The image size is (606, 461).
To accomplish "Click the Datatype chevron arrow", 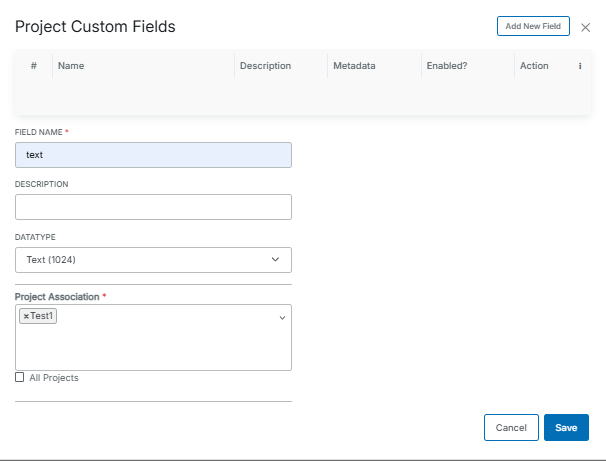I will point(276,260).
